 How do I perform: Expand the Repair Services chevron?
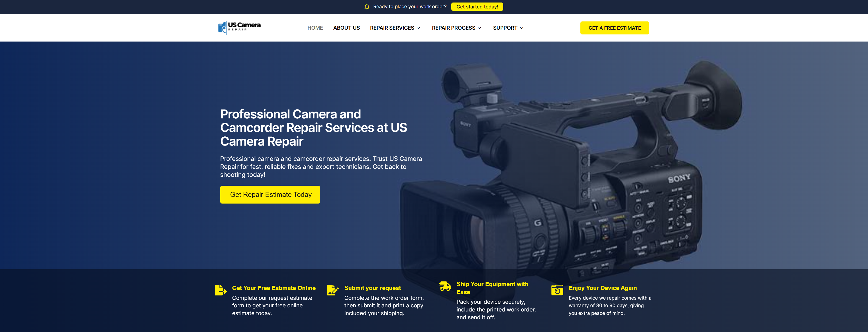coord(418,28)
